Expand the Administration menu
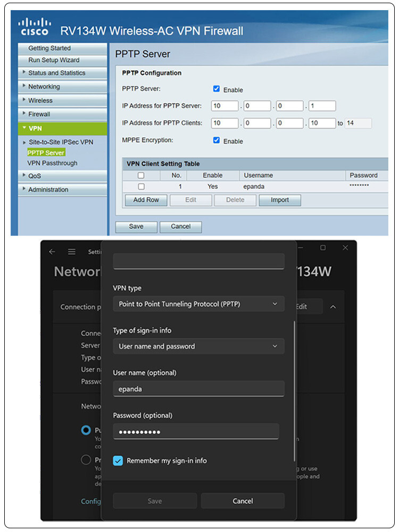Viewport: 399px width, 532px height. [x=62, y=190]
